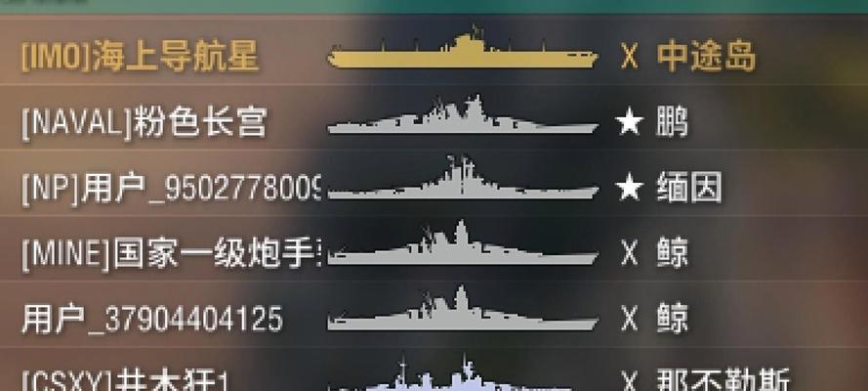Screen dimensions: 868x391
Task: Select the ship silhouette beside 粉色长宫
Action: [x=463, y=114]
